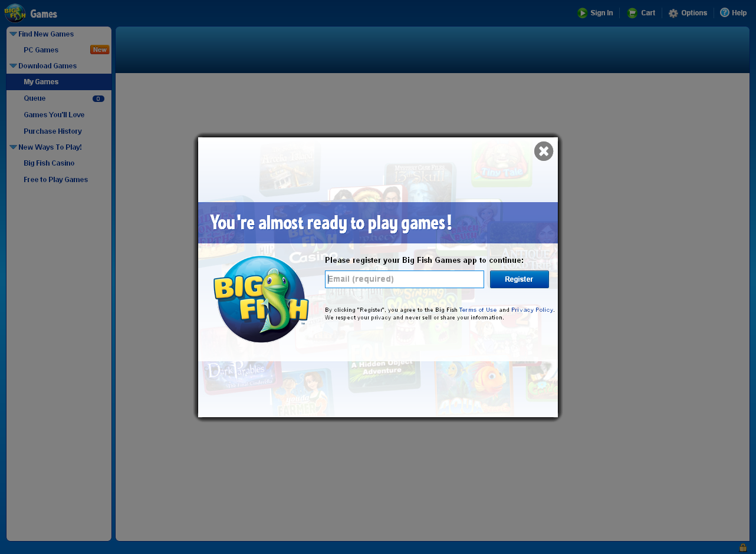Collapse the Find New Games section
The image size is (756, 554).
pos(13,34)
